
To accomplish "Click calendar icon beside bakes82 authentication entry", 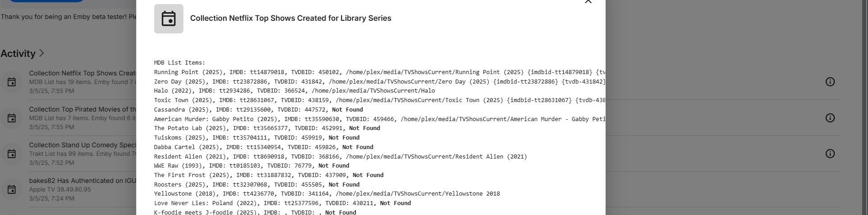I will [12, 189].
